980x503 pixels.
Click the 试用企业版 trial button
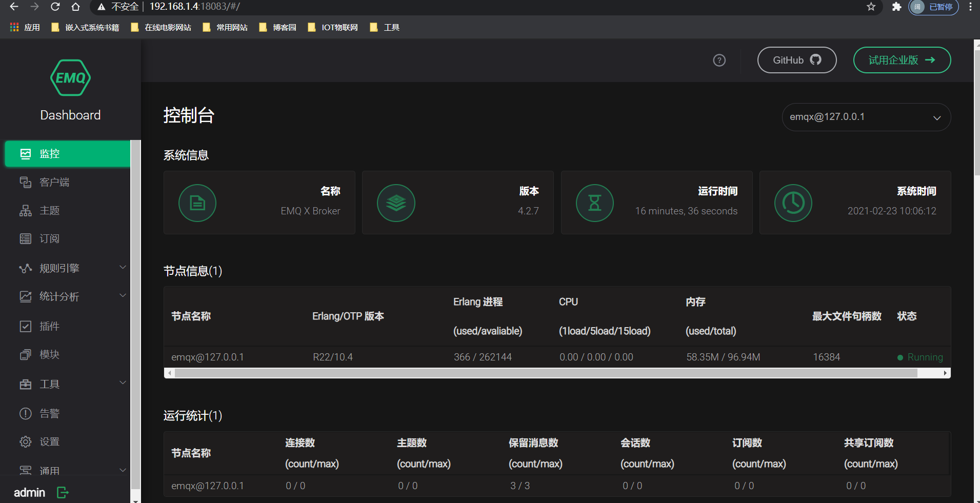[902, 60]
